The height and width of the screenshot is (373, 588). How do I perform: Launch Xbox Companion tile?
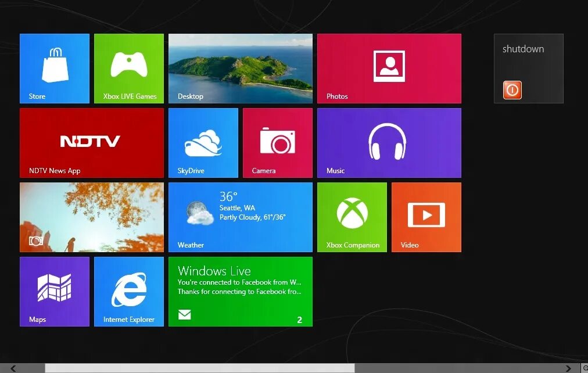[x=352, y=217]
